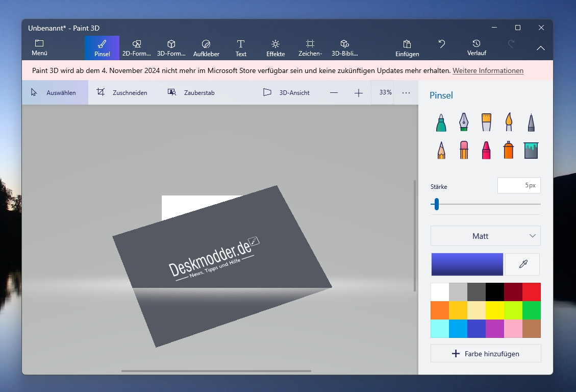Switch to the Text tab

tap(241, 48)
